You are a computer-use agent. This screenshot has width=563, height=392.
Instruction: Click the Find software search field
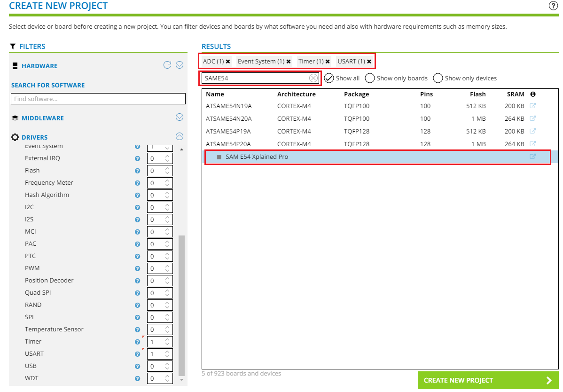pyautogui.click(x=98, y=99)
